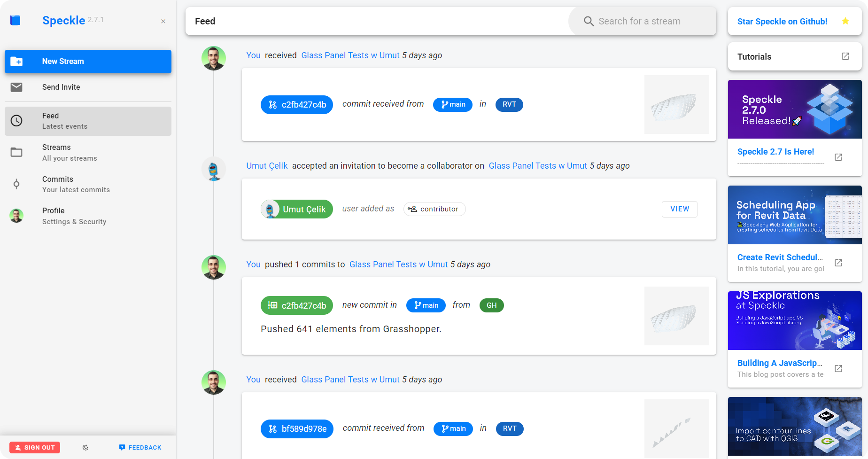Open Glass Panel Tests w Umut in pushed event
Viewport: 868px width, 459px height.
pyautogui.click(x=399, y=265)
